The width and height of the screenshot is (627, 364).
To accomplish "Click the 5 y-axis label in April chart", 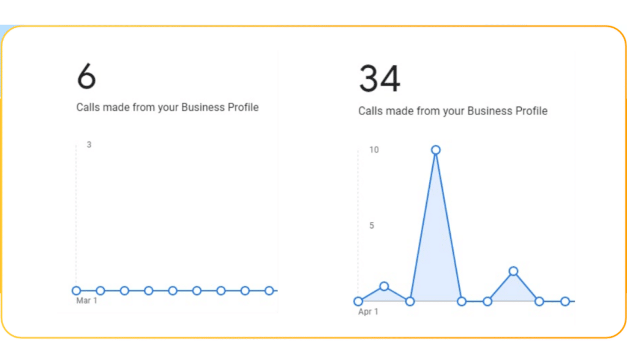I will [x=372, y=226].
